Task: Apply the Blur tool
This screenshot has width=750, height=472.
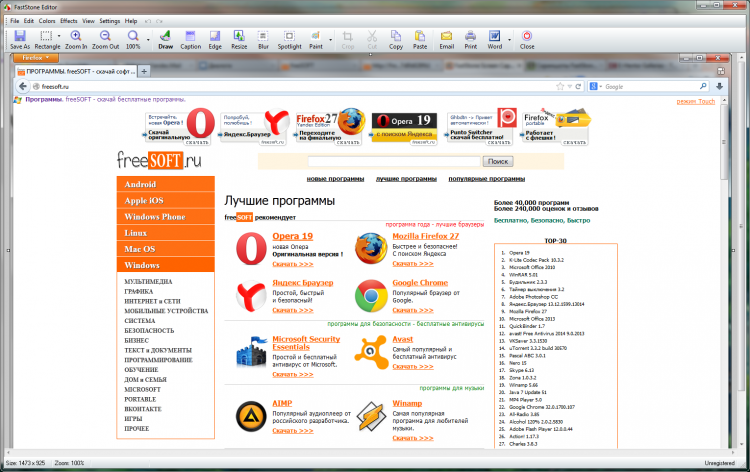Action: [x=263, y=40]
